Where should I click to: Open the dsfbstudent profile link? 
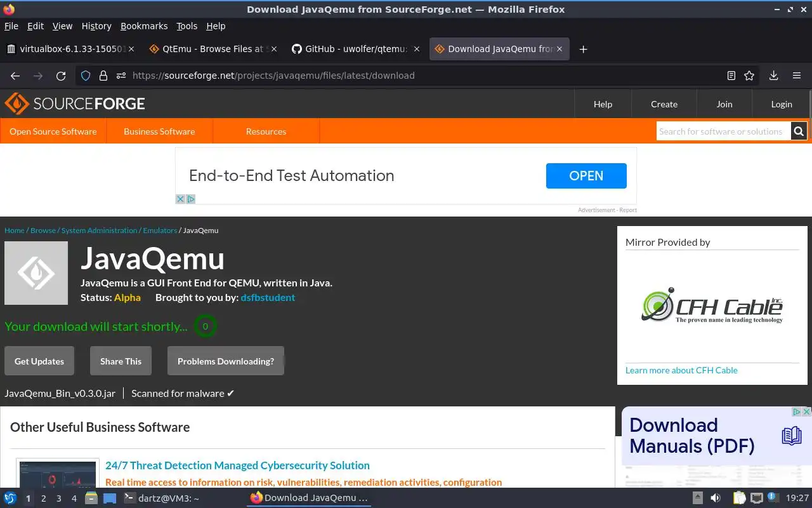tap(268, 297)
